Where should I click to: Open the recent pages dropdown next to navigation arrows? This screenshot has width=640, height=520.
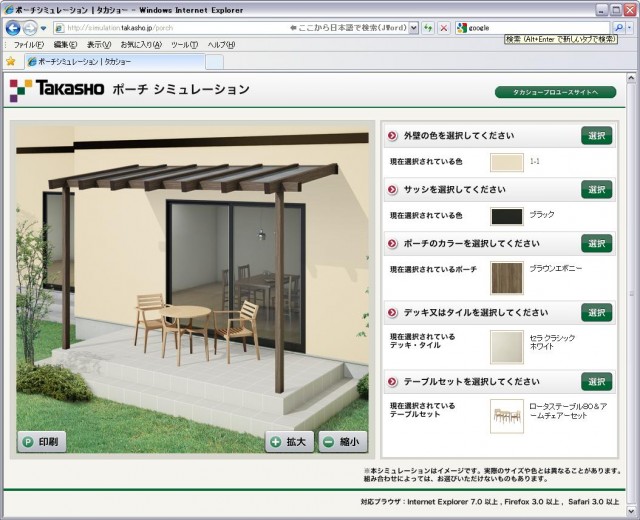44,28
